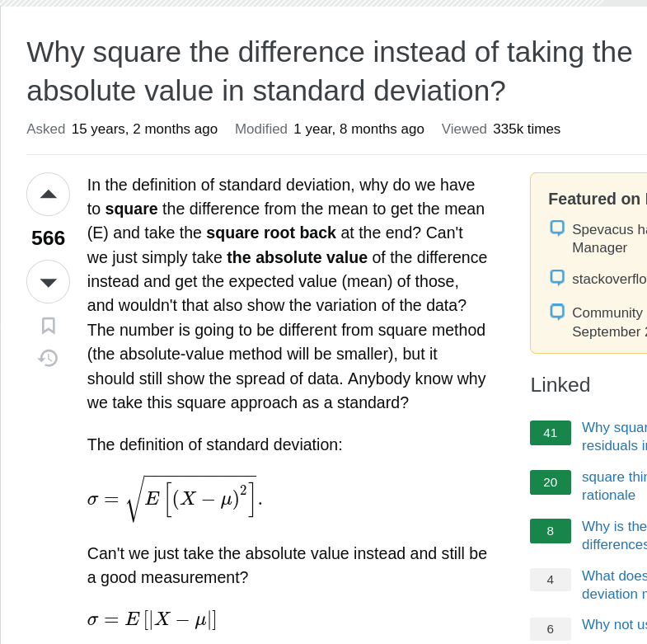The height and width of the screenshot is (644, 647).
Task: Open the Community September featured post link
Action: coord(608,322)
